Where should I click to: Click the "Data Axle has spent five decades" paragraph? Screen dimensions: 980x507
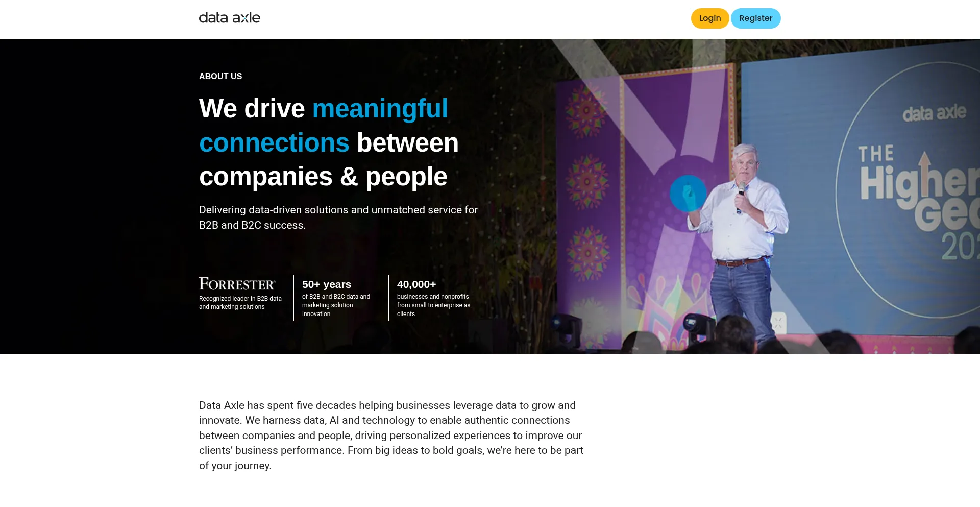coord(391,436)
